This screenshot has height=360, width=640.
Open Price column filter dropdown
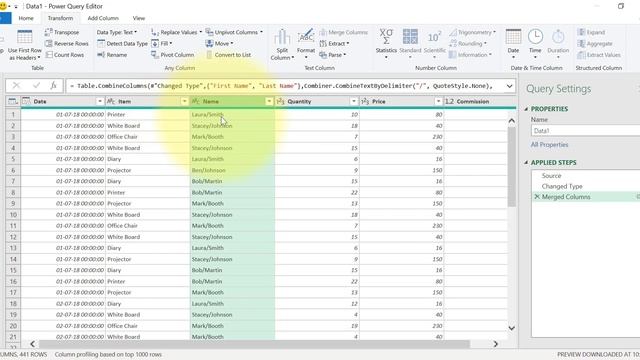[x=438, y=101]
